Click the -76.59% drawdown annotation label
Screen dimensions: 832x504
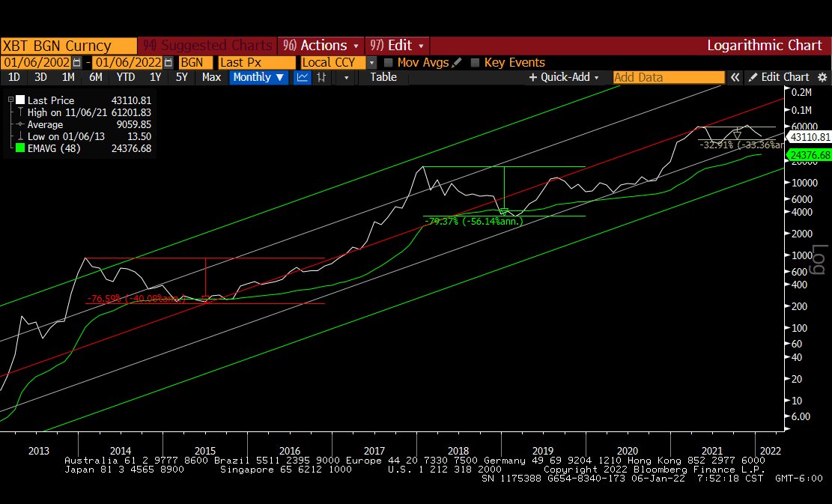point(136,299)
